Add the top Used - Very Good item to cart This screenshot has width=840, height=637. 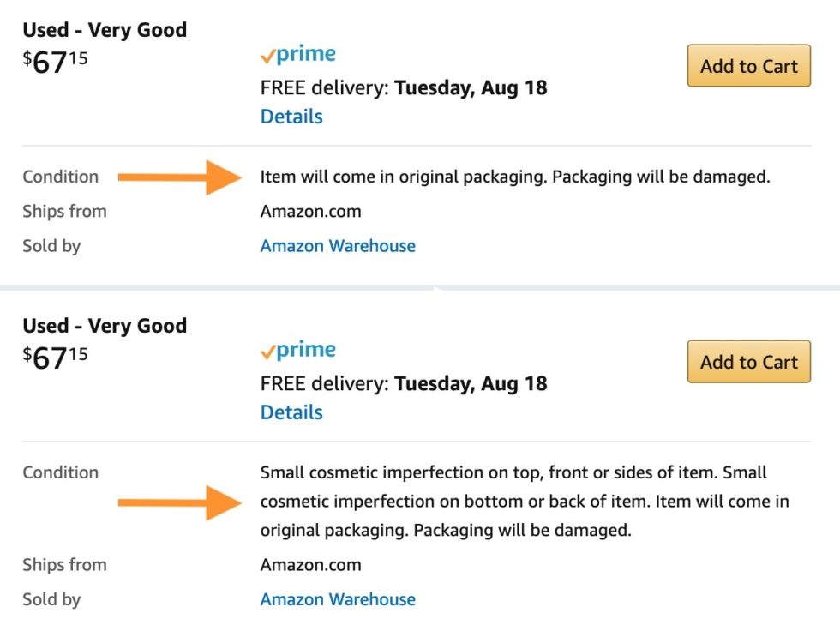click(x=748, y=66)
